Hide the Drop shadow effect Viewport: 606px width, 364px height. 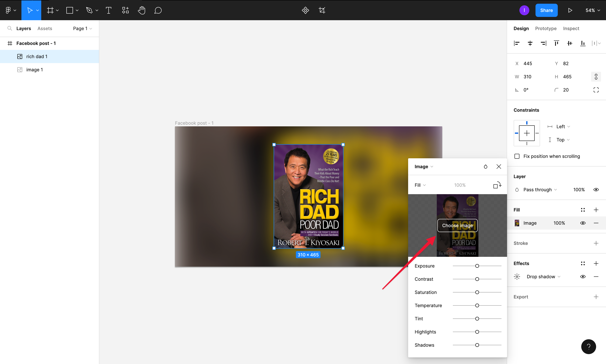coord(583,276)
